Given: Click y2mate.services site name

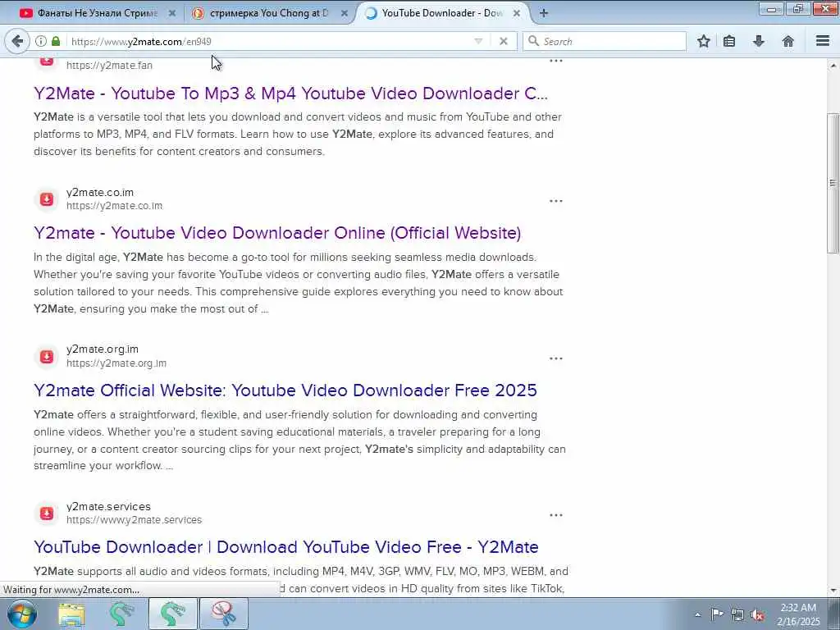Looking at the screenshot, I should 108,506.
